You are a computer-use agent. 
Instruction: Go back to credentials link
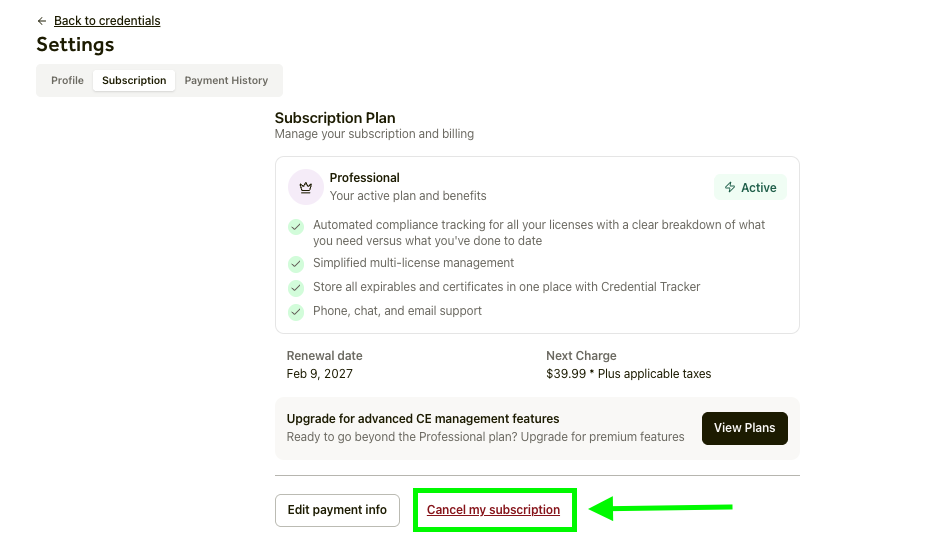coord(107,21)
